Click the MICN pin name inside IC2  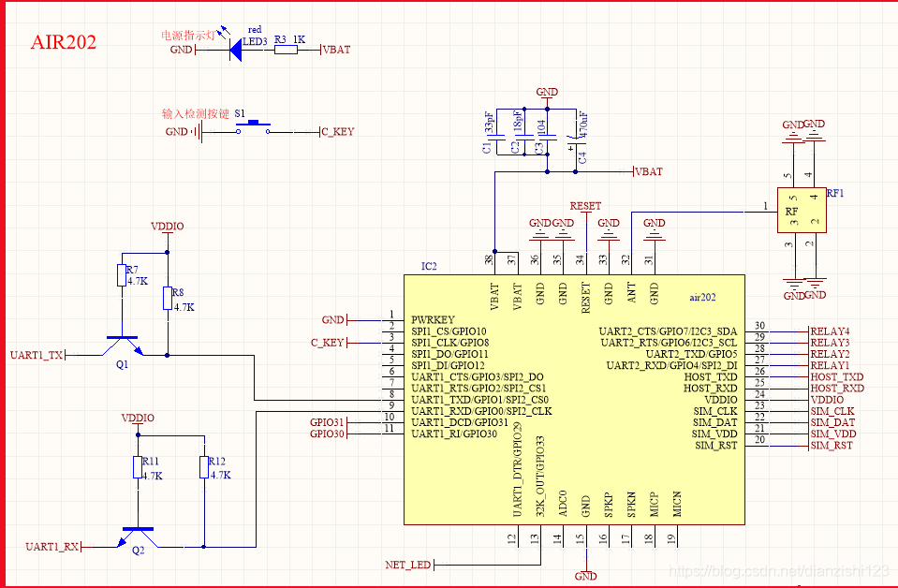point(678,504)
